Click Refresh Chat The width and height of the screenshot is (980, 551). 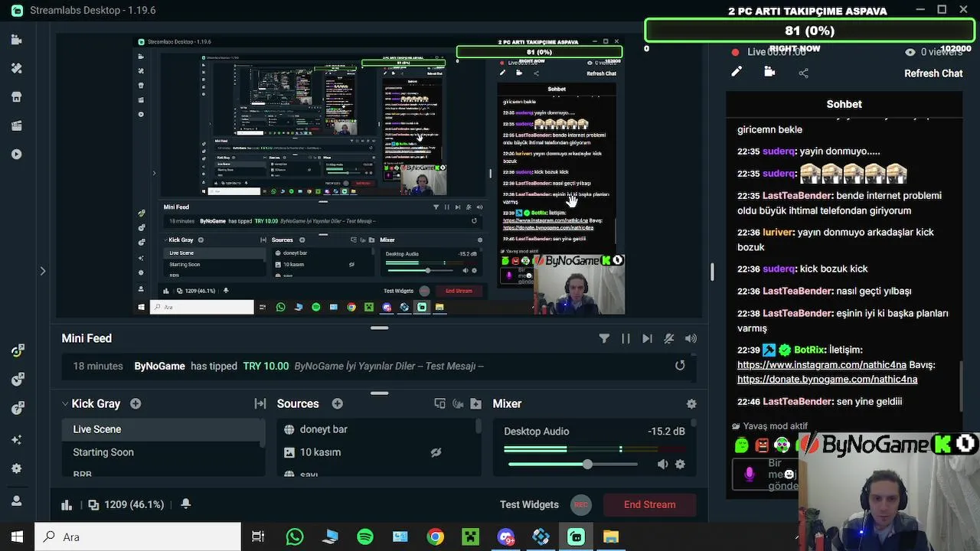coord(933,73)
